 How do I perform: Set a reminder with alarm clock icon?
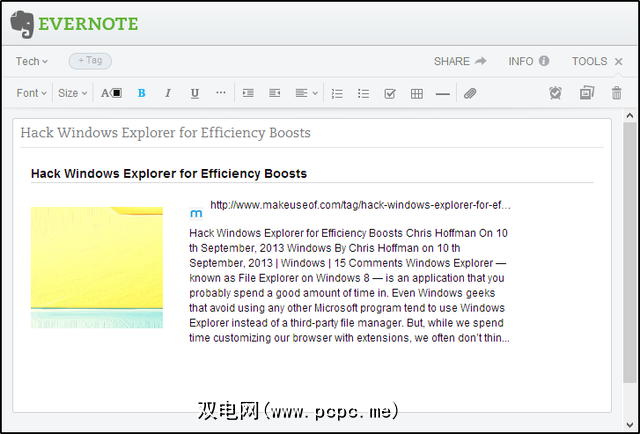coord(555,93)
